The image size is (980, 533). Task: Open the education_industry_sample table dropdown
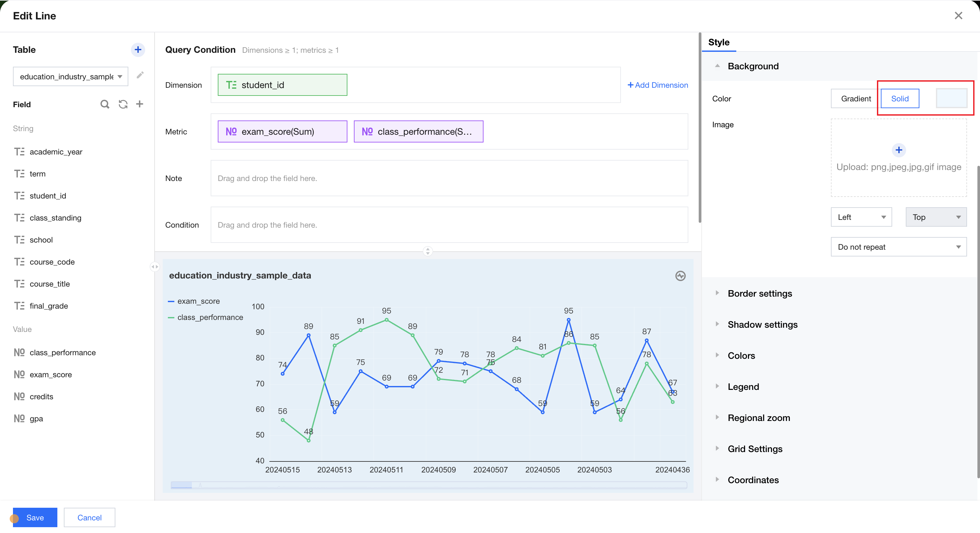tap(70, 76)
